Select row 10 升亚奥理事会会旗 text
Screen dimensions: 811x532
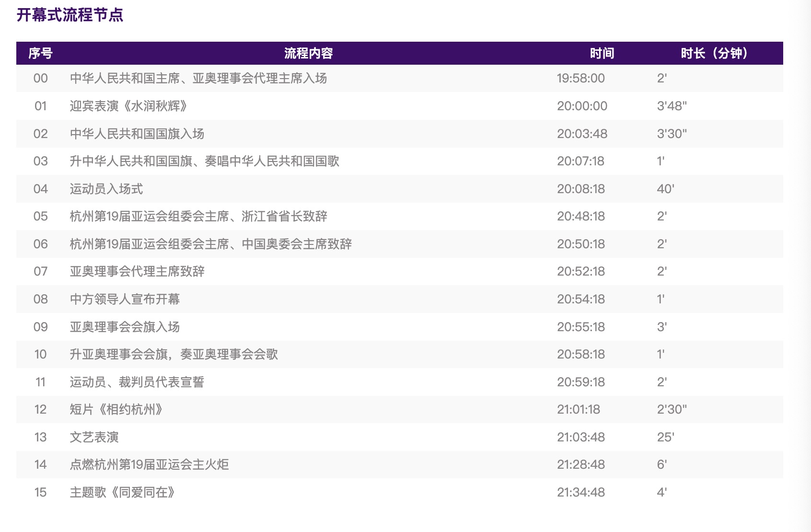(x=174, y=354)
